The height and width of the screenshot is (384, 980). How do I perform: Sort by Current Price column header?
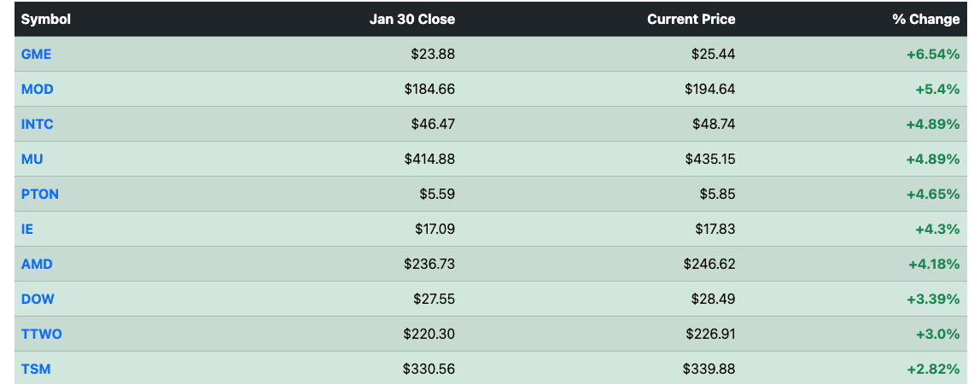coord(691,20)
